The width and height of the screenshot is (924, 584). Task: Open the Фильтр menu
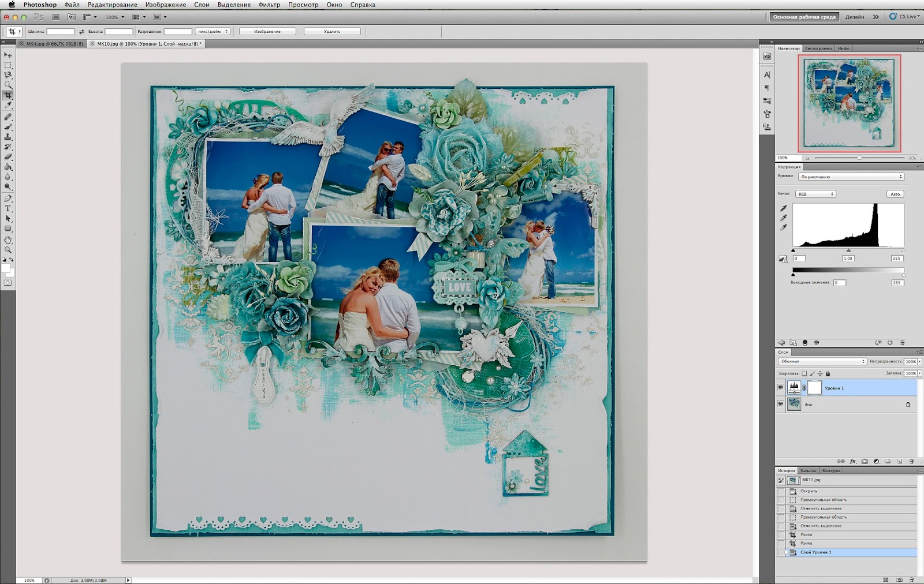click(x=269, y=5)
